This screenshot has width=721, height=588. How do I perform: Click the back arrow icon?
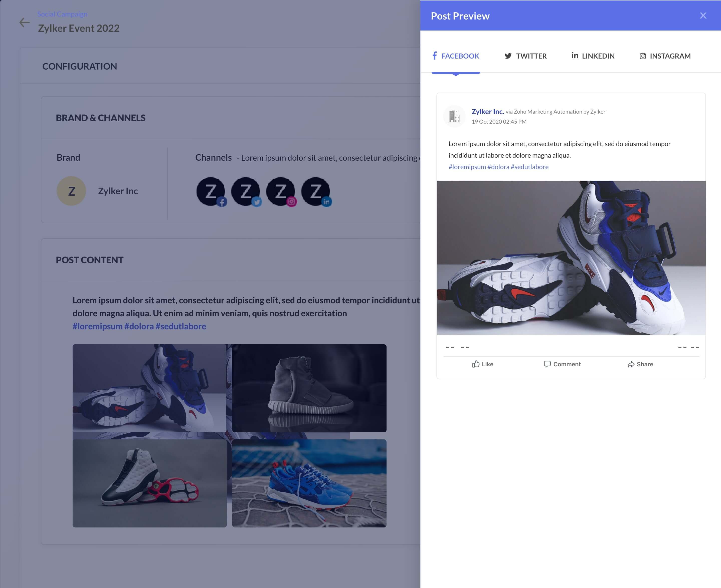click(24, 23)
